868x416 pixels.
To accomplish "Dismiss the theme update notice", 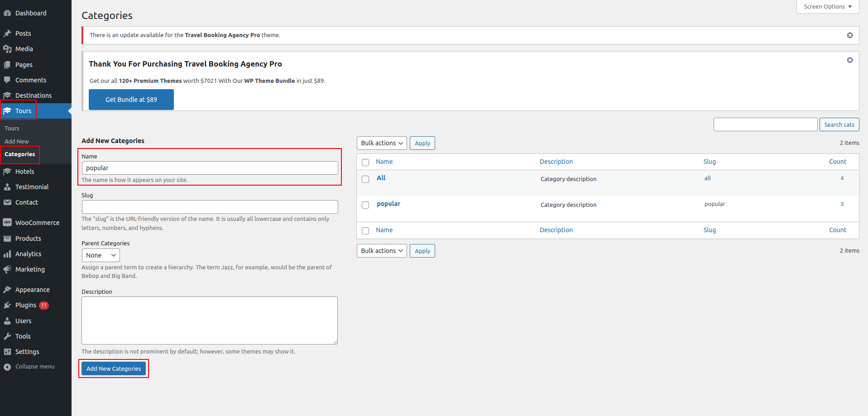I will [x=850, y=35].
